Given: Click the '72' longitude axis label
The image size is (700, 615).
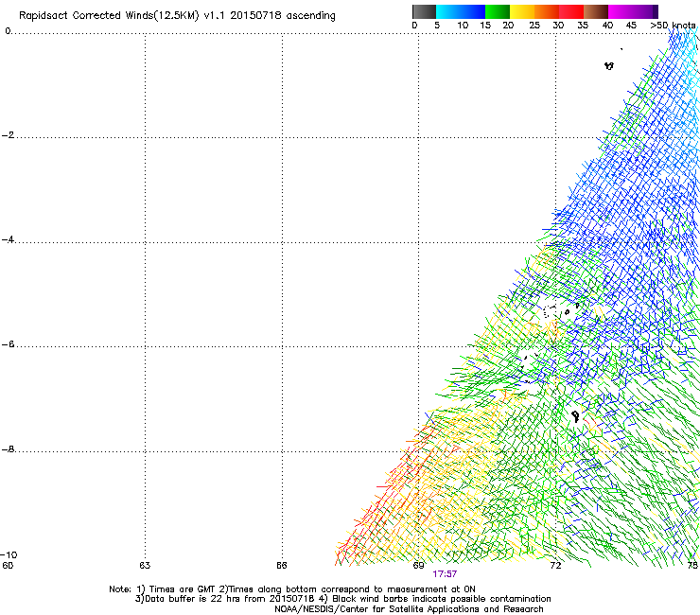Looking at the screenshot, I should click(555, 566).
